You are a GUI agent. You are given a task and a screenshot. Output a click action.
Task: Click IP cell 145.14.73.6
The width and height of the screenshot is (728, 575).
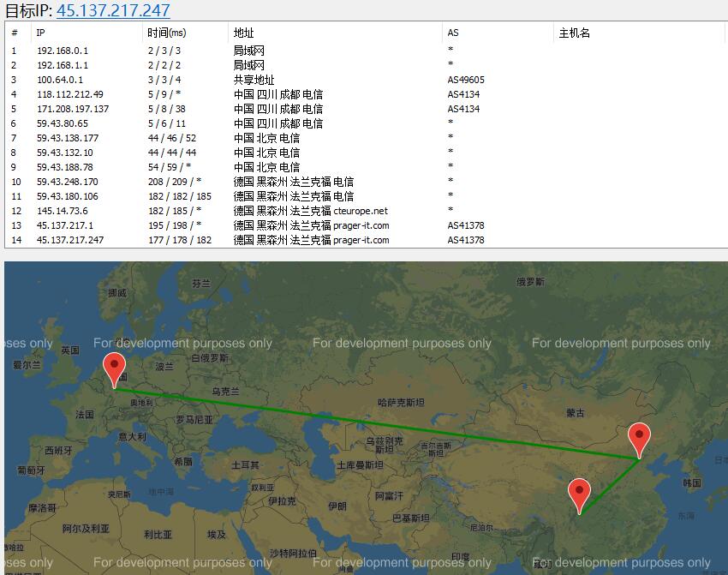63,211
